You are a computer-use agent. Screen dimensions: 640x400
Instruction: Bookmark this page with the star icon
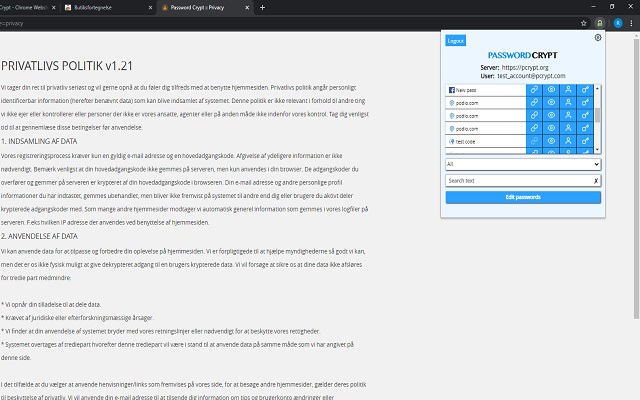583,22
